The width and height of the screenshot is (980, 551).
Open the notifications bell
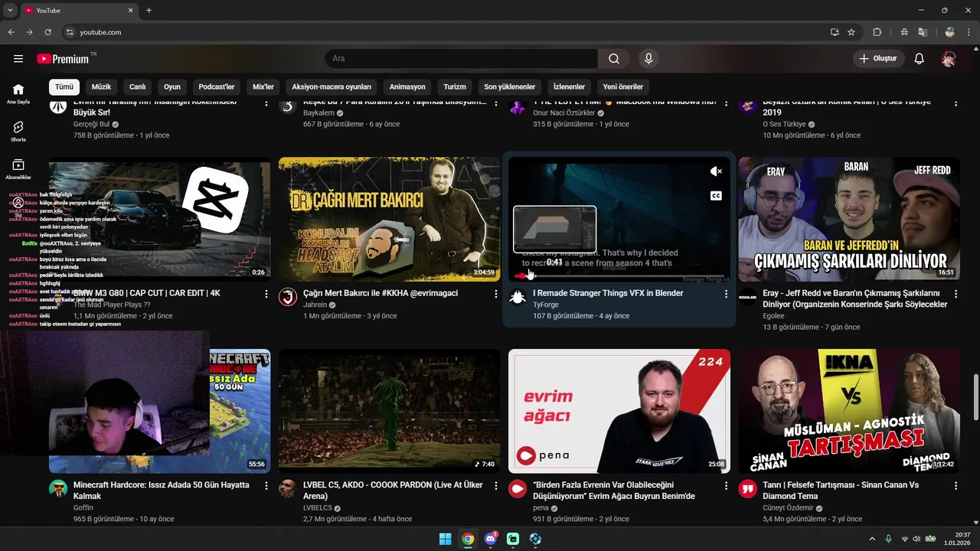920,59
